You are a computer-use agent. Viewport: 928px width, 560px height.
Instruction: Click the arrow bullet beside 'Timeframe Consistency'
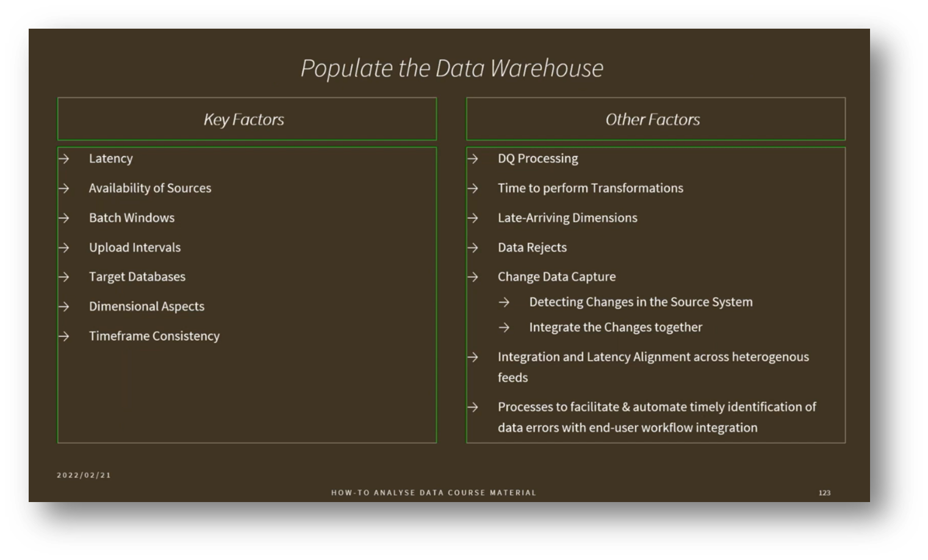coord(64,336)
